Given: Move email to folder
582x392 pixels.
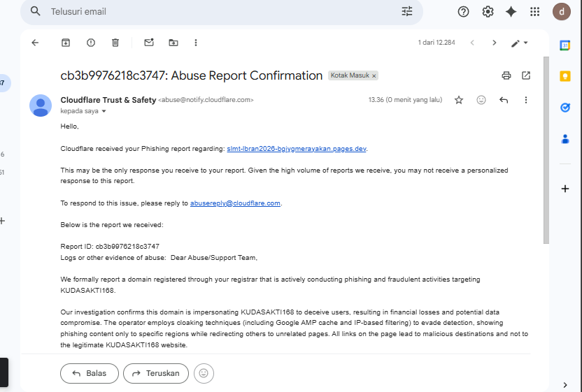Looking at the screenshot, I should (x=173, y=43).
